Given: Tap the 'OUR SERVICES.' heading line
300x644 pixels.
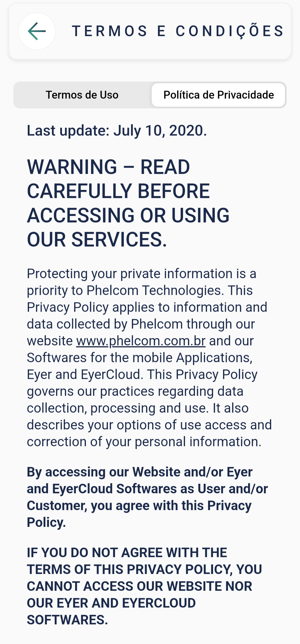Looking at the screenshot, I should [x=97, y=240].
